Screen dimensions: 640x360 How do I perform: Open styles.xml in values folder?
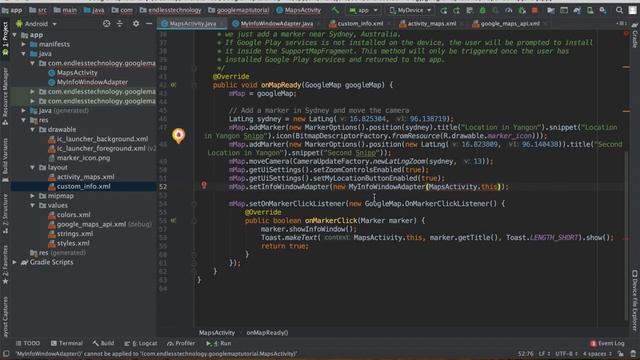[73, 243]
